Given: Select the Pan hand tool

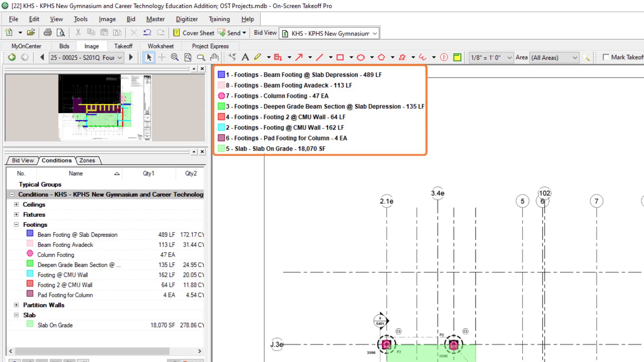Looking at the screenshot, I should [x=214, y=57].
